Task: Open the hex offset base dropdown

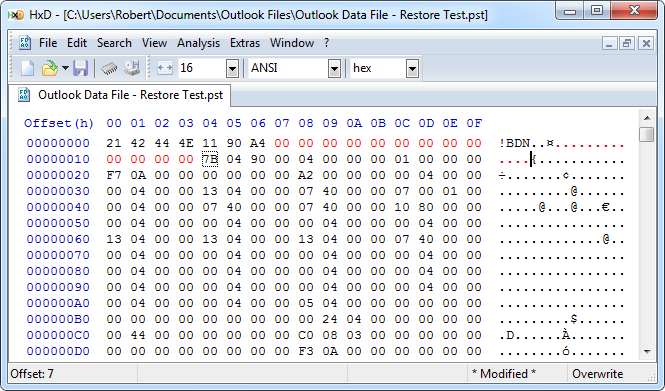Action: [x=412, y=68]
